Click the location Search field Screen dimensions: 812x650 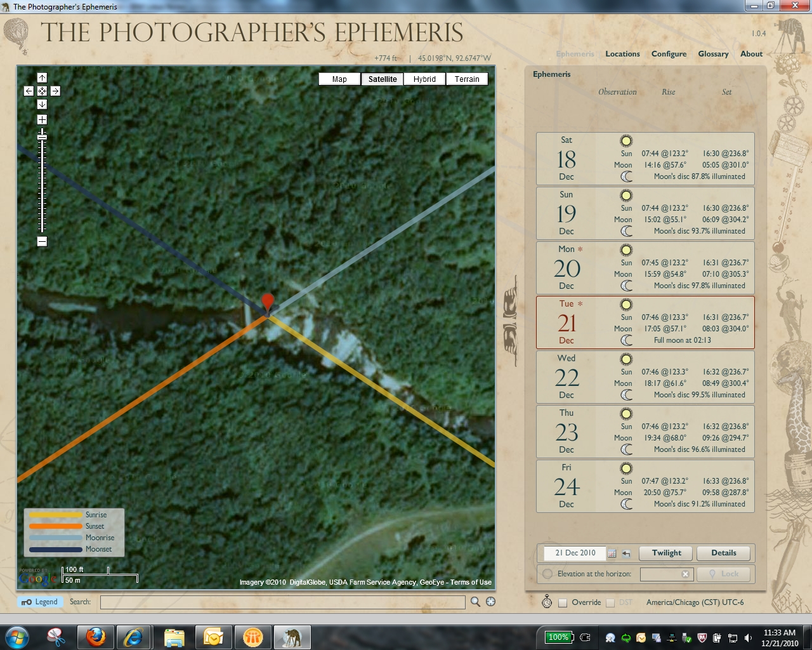tap(282, 602)
